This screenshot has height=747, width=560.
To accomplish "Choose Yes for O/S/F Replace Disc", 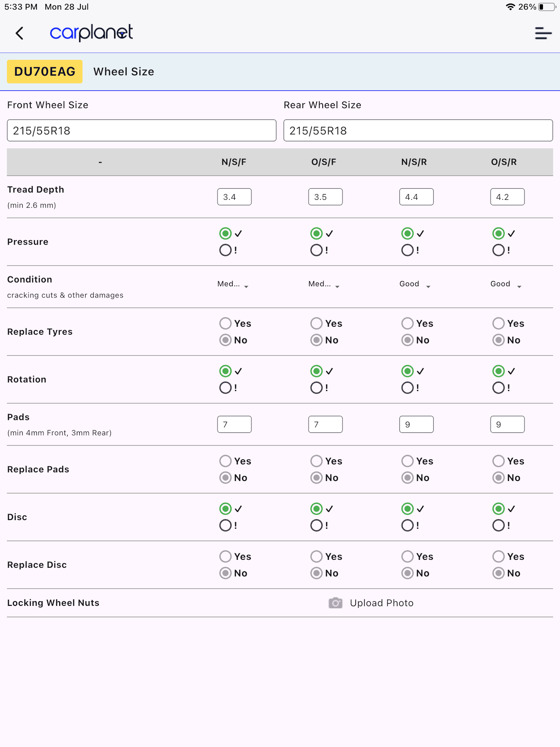I will click(316, 556).
